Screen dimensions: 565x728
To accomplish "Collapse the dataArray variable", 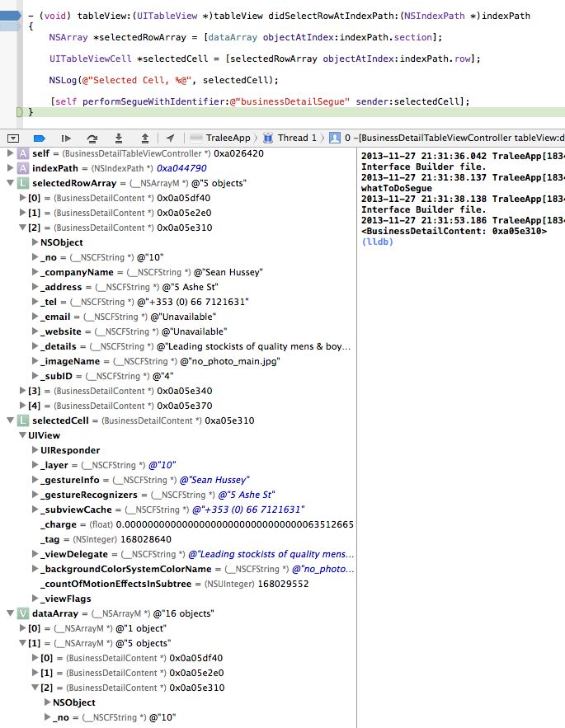I will [x=10, y=613].
